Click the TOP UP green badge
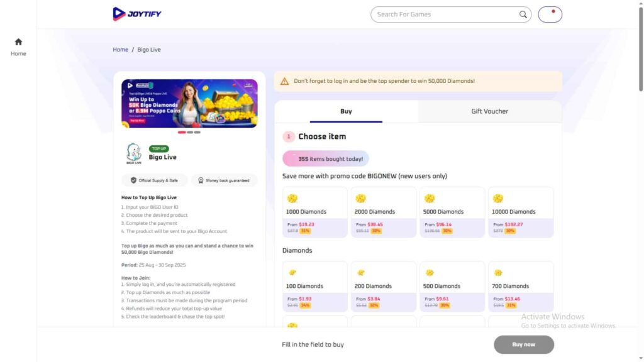Screen dimensions: 644x362 [x=158, y=148]
